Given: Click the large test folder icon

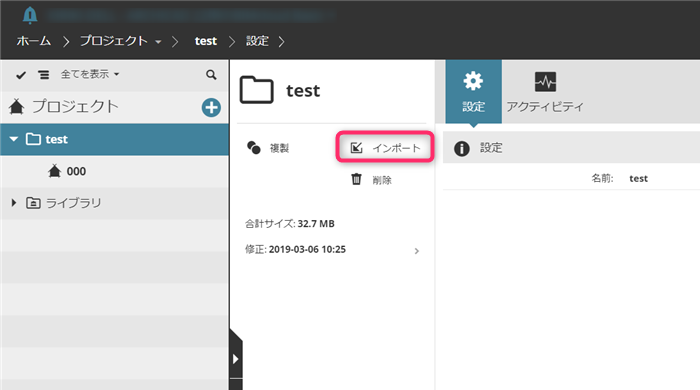Looking at the screenshot, I should 257,90.
